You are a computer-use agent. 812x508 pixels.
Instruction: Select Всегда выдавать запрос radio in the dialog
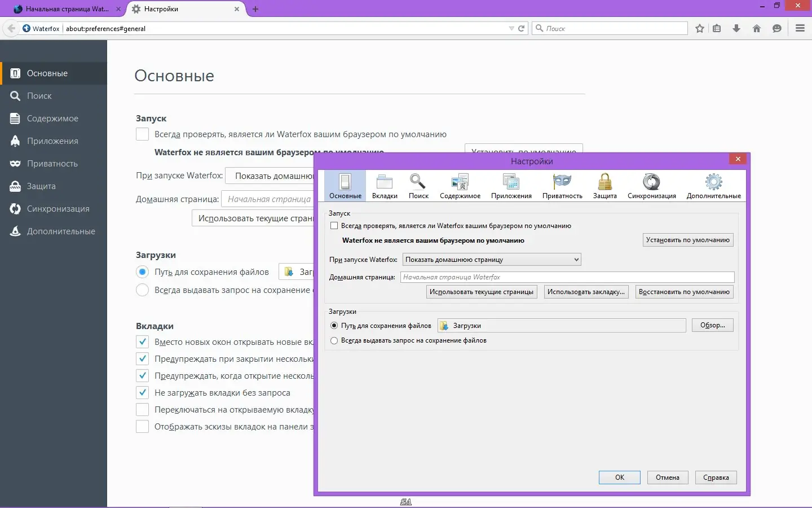coord(334,340)
